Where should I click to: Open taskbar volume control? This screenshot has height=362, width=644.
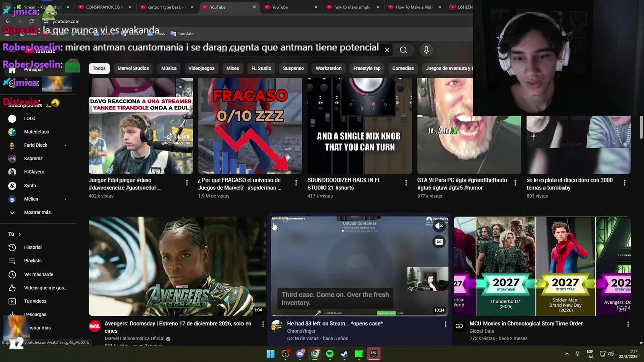pyautogui.click(x=611, y=354)
